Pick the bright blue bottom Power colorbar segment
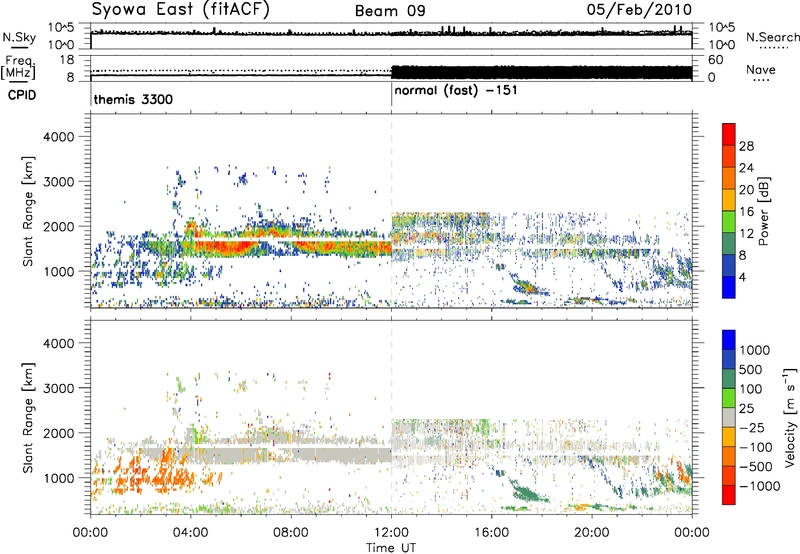Screen dimensions: 800x554 pos(729,287)
